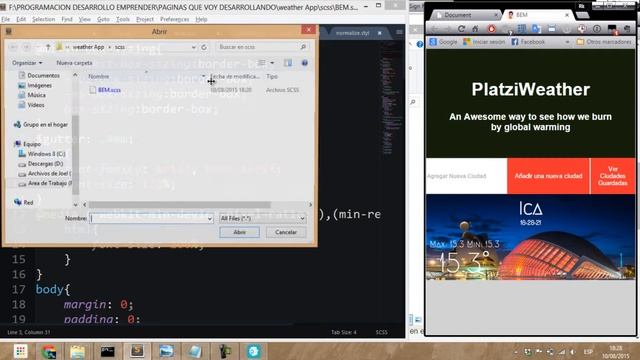Open Chrome from the Windows taskbar

click(49, 351)
